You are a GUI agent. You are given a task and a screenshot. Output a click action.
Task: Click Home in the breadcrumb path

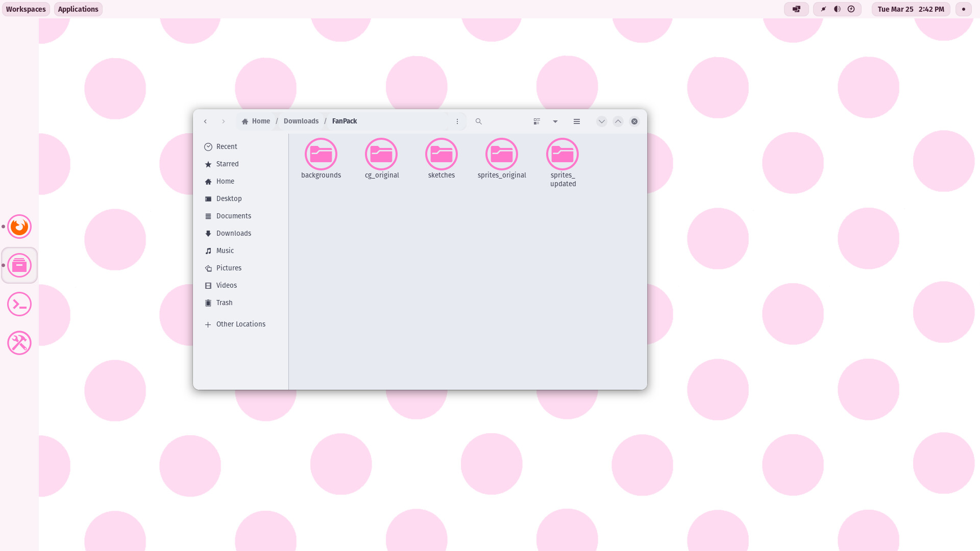click(x=261, y=121)
